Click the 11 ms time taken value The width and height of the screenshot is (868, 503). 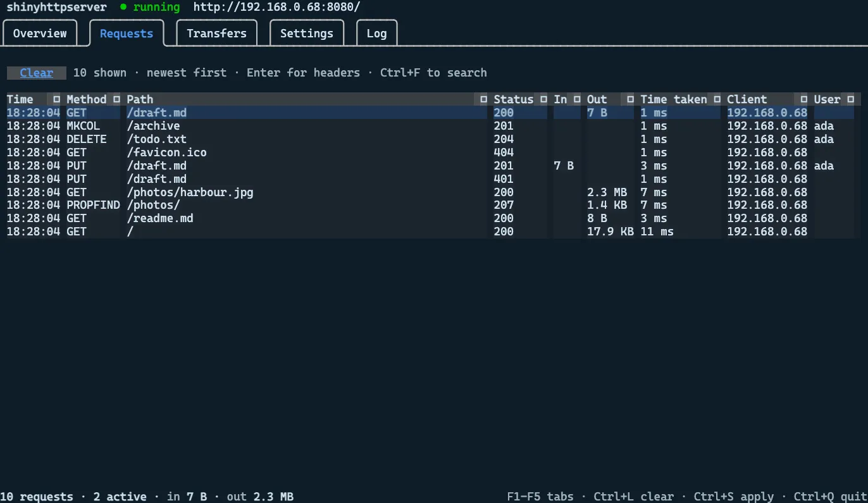point(657,232)
